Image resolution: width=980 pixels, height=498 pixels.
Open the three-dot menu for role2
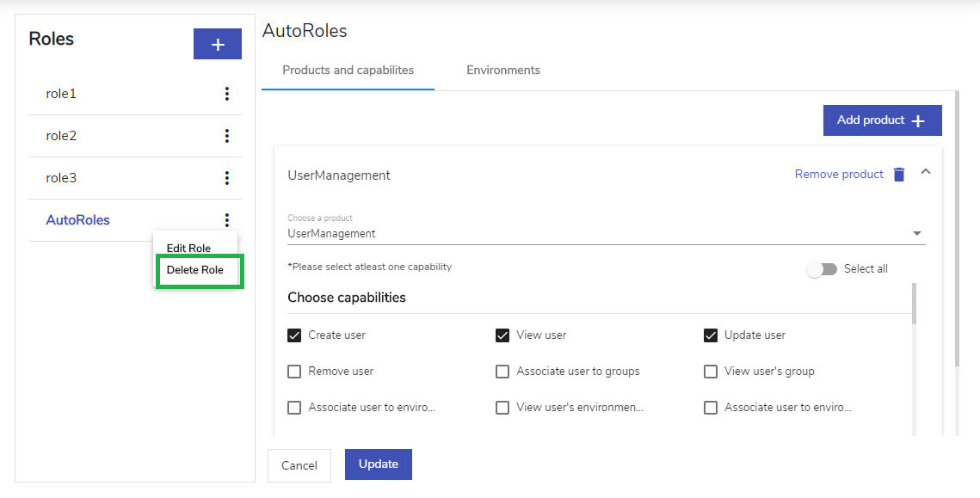(227, 136)
